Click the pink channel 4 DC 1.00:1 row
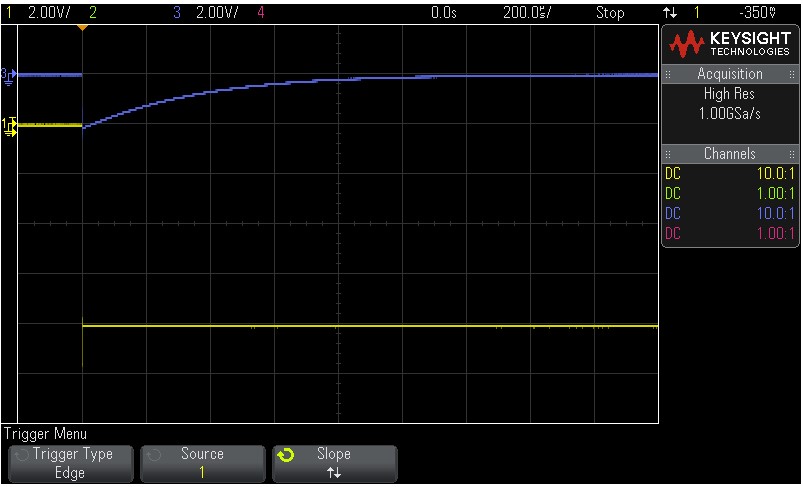 click(729, 234)
